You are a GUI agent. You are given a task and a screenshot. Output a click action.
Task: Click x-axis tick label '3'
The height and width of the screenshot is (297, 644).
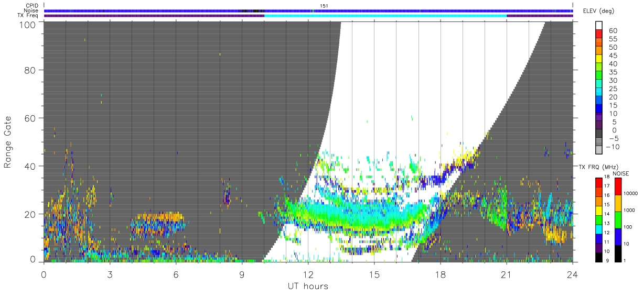[110, 275]
